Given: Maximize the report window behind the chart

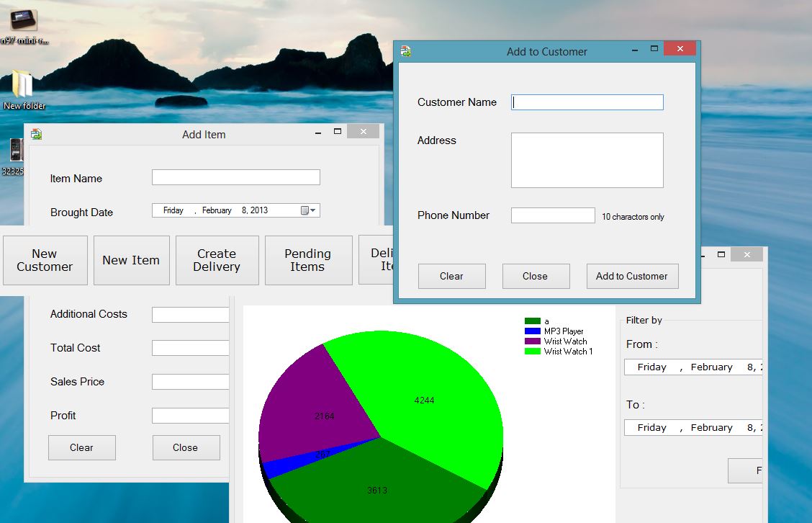Looking at the screenshot, I should [x=721, y=254].
